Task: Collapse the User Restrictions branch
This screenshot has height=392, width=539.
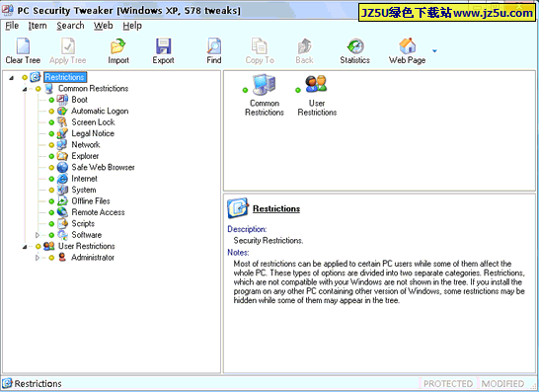Action: [25, 247]
